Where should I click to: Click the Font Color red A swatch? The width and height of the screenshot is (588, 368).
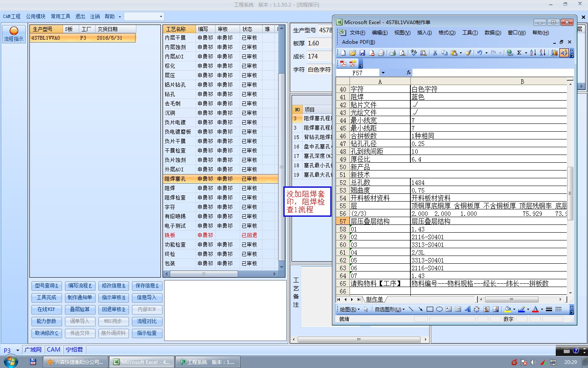(535, 309)
